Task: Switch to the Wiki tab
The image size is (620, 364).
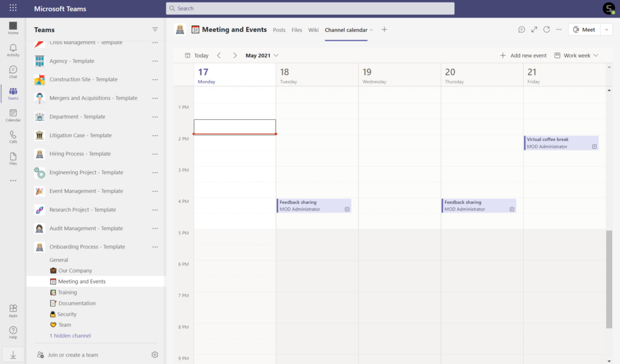Action: point(313,30)
